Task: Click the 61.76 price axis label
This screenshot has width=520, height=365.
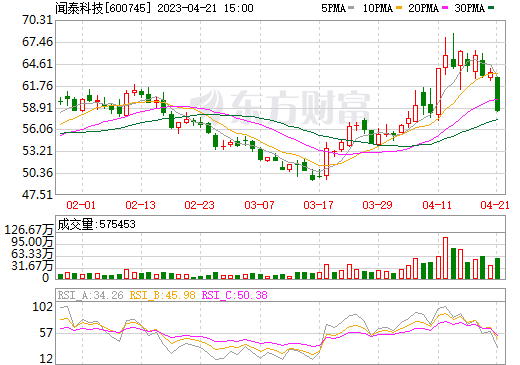Action: [x=37, y=86]
